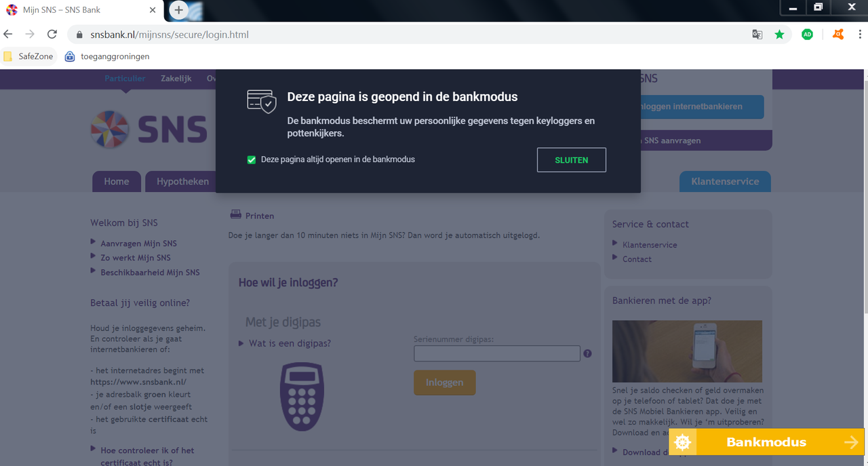Click the yellow Bankmodus bar
868x466 pixels.
coord(766,442)
